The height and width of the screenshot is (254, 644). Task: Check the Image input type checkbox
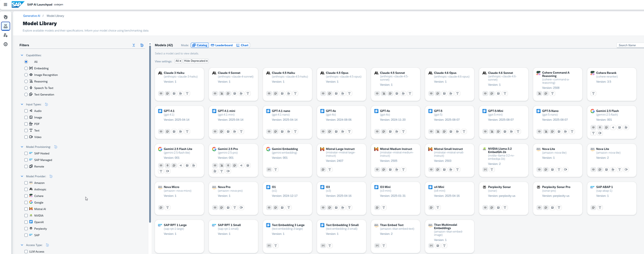[26, 117]
